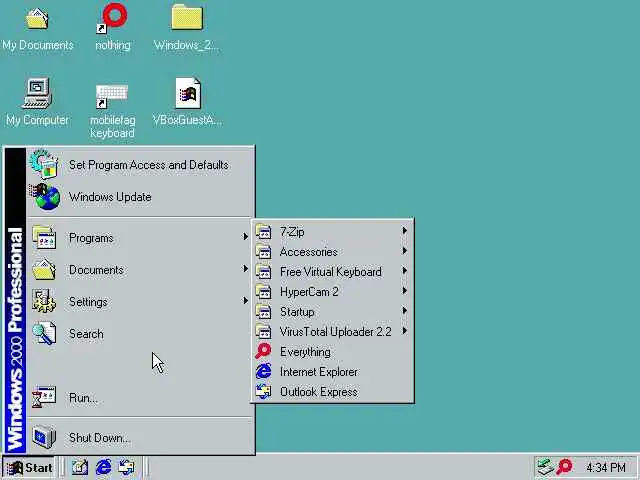This screenshot has height=480, width=640.
Task: Click the 7-Zip folder icon in Programs
Action: point(263,231)
